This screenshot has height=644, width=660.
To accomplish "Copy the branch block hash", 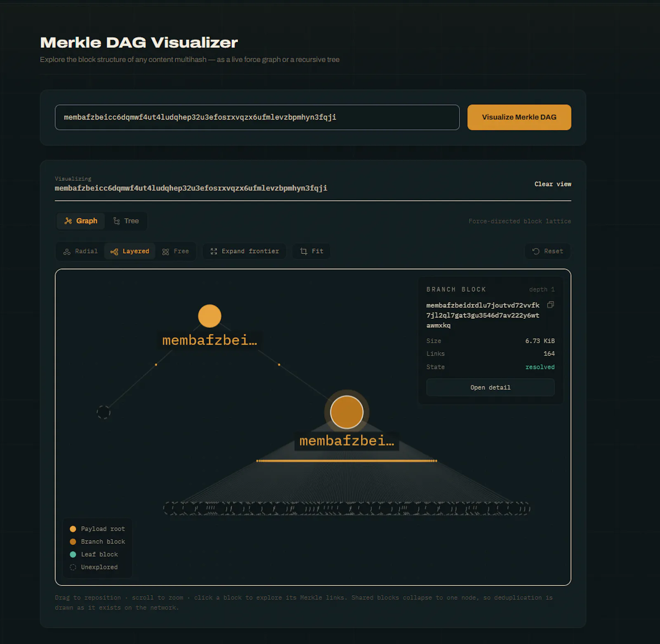I will 550,305.
